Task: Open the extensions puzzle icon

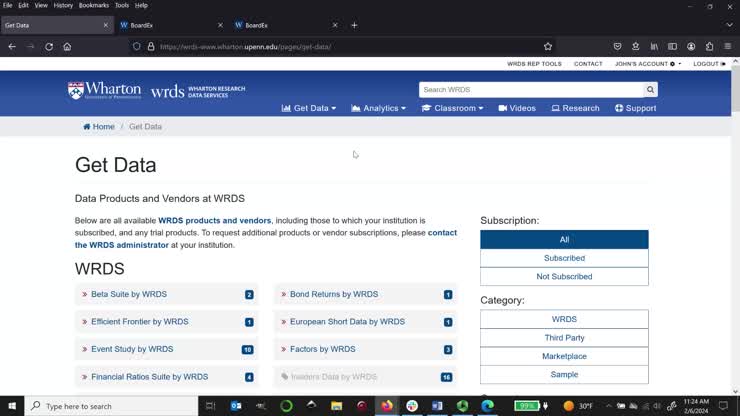Action: click(x=709, y=47)
